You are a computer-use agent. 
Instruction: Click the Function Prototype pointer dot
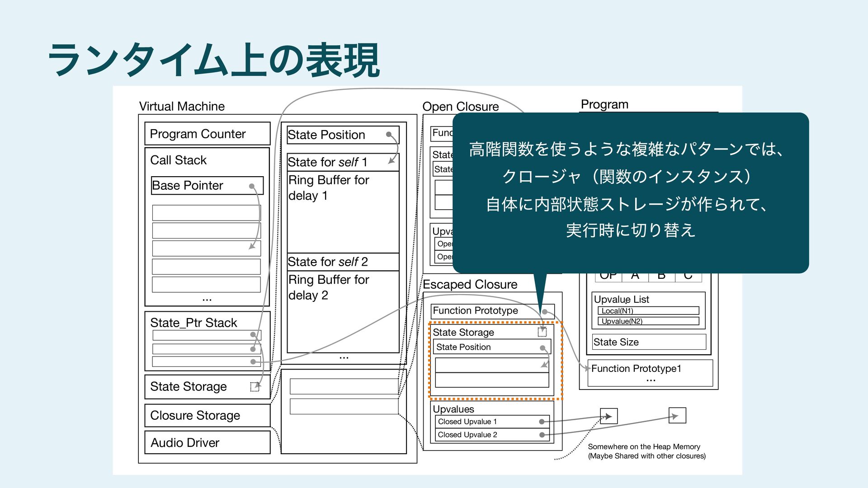coord(545,311)
